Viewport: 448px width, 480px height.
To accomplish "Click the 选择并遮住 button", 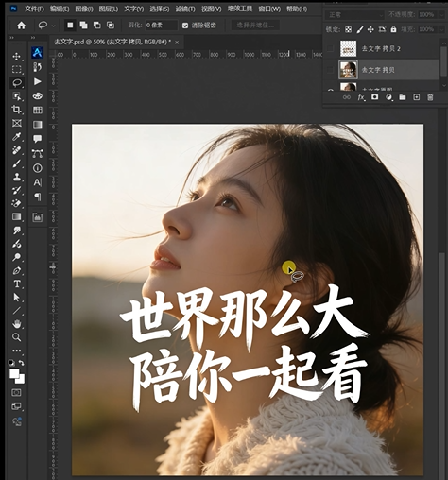I will [x=255, y=26].
